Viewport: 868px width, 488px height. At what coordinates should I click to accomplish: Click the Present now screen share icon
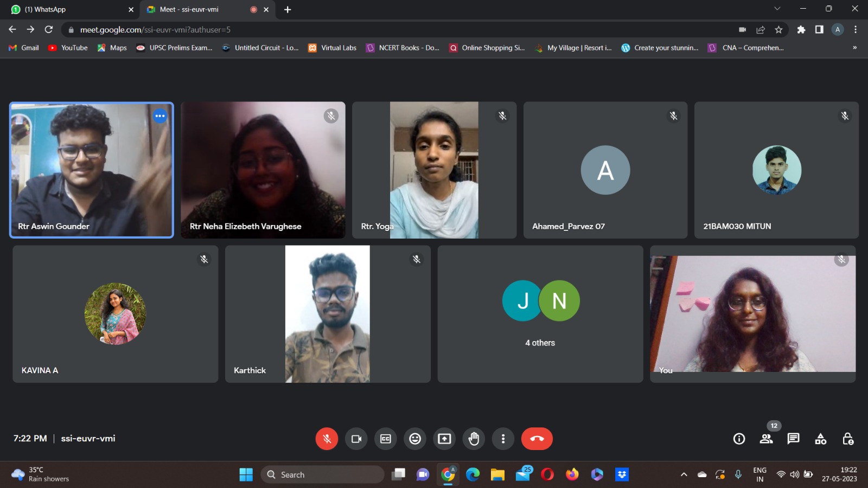point(444,439)
